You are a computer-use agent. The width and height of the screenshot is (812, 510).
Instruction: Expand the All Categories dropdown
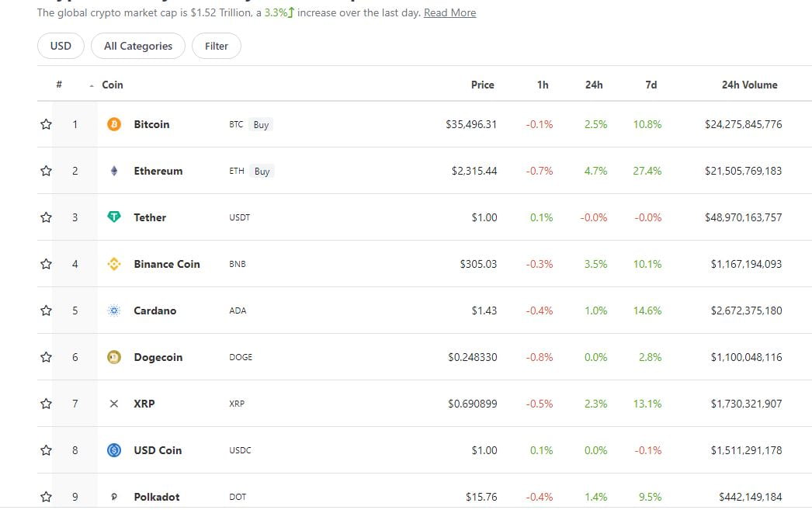pos(138,46)
